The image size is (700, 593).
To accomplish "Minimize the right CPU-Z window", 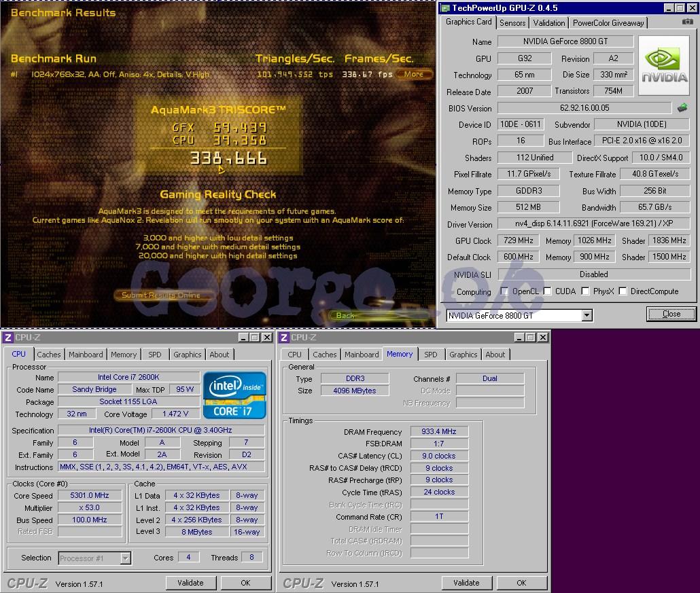I will click(x=519, y=338).
